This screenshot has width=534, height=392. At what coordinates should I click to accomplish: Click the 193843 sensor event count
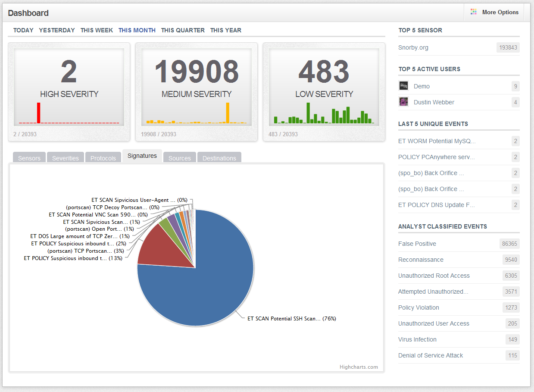508,47
